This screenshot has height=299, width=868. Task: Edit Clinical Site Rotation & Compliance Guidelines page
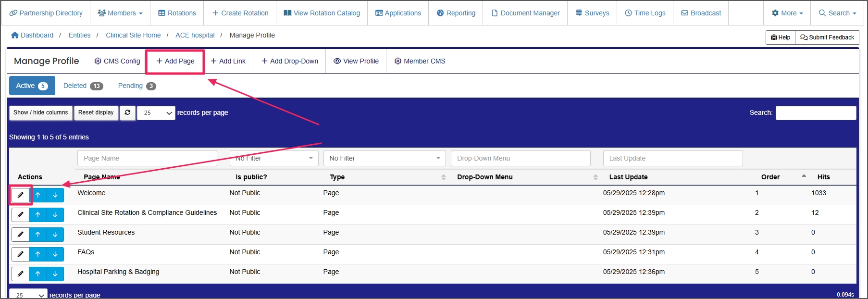click(x=20, y=215)
